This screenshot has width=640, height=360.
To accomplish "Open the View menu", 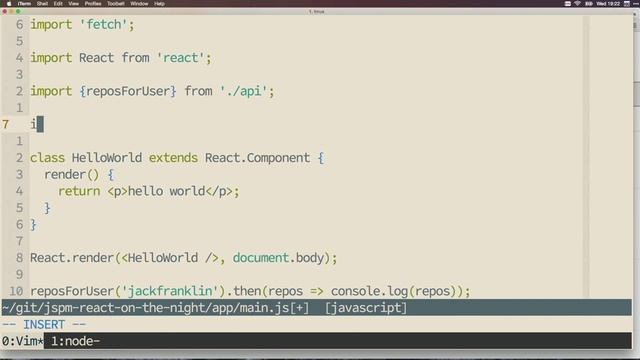I will tap(73, 3).
